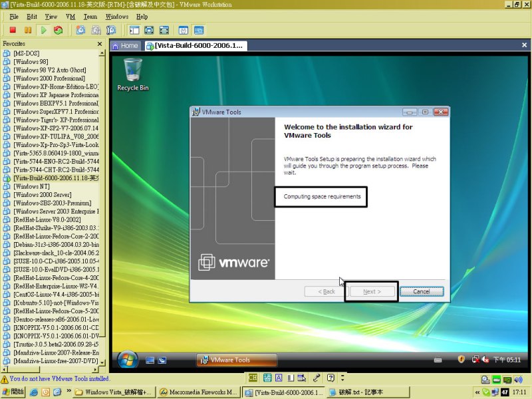532x399 pixels.
Task: Click the yellow warning icon in status bar
Action: 5,379
